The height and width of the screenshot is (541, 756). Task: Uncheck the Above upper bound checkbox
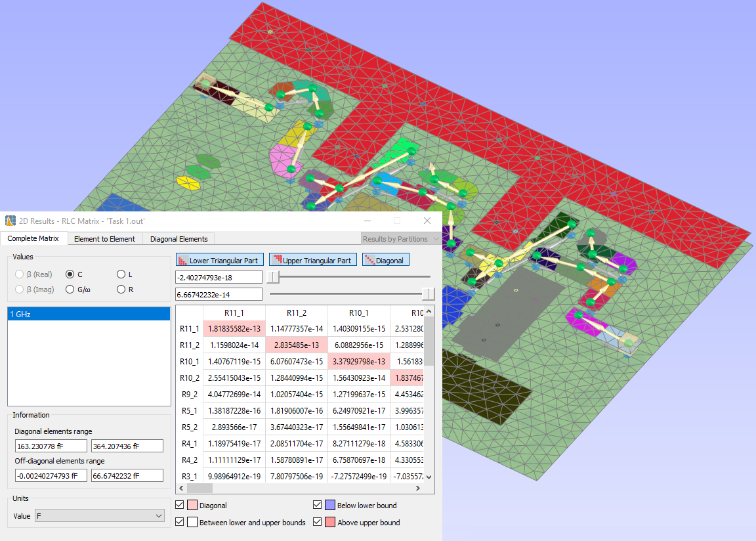[318, 523]
